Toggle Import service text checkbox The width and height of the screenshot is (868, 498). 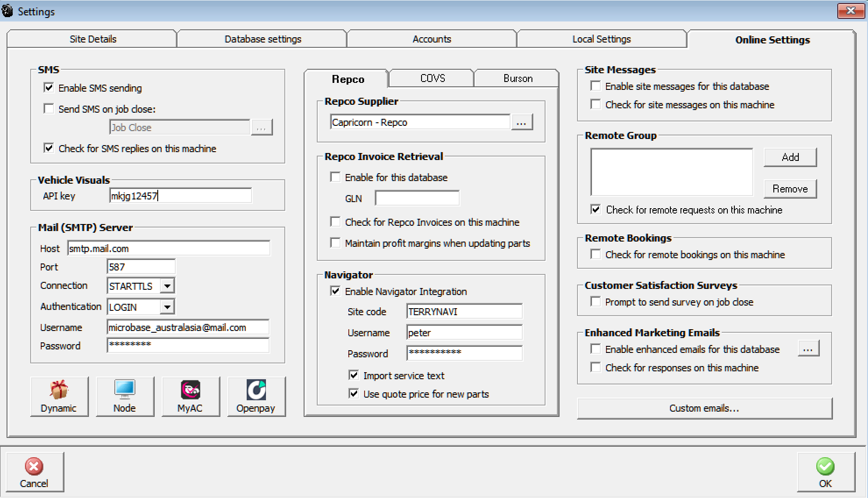click(354, 375)
